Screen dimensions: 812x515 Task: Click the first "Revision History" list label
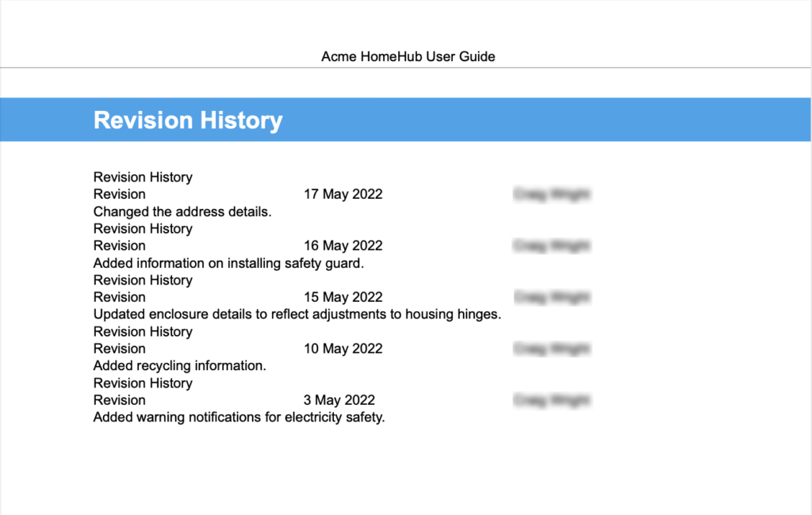pos(143,177)
